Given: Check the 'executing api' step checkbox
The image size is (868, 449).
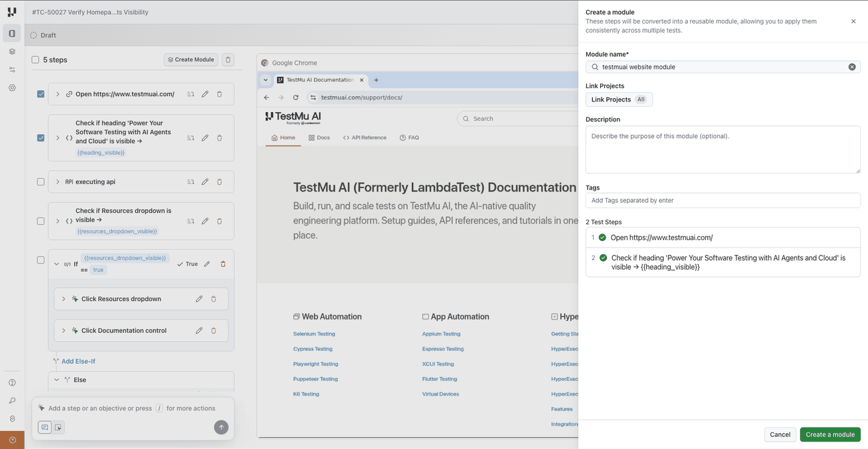Looking at the screenshot, I should 41,181.
